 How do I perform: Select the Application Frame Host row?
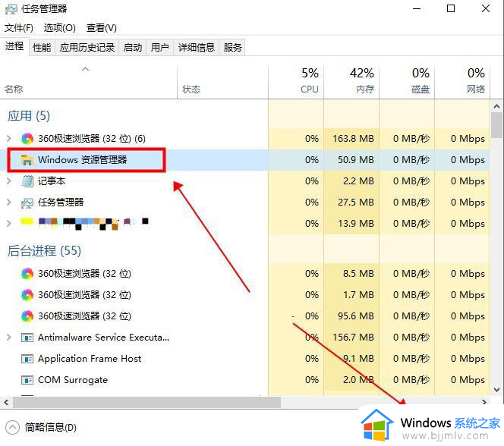(x=245, y=359)
